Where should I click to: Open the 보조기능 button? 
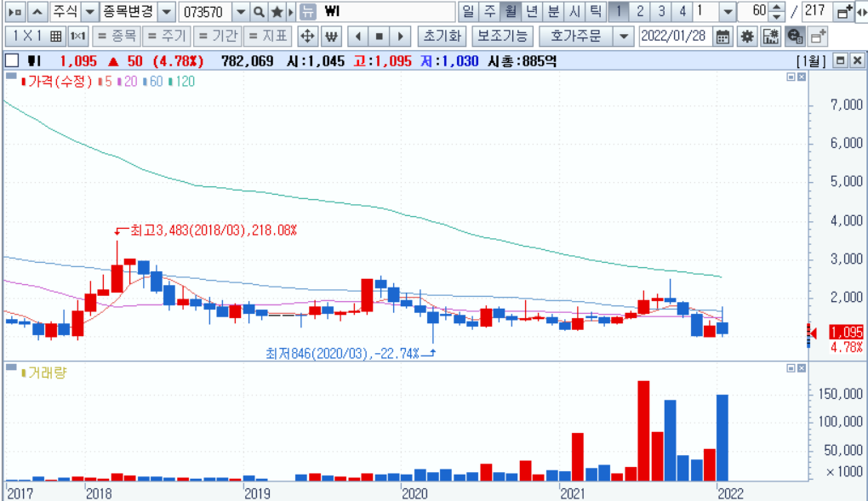coord(503,37)
